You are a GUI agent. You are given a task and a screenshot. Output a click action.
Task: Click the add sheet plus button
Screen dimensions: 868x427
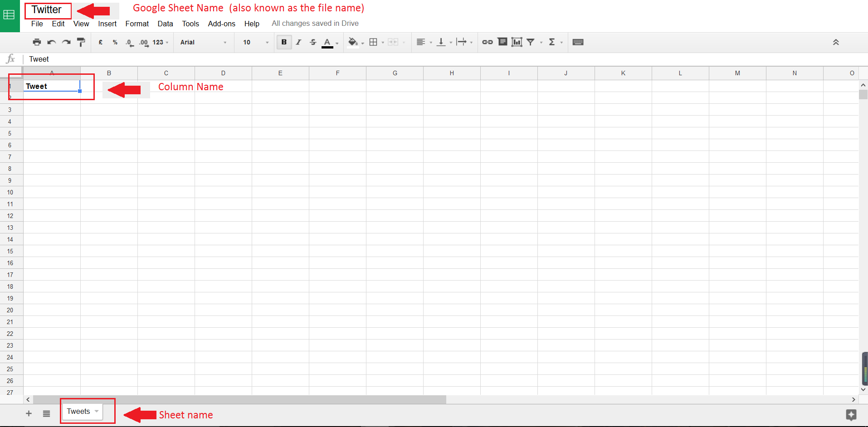pyautogui.click(x=29, y=413)
